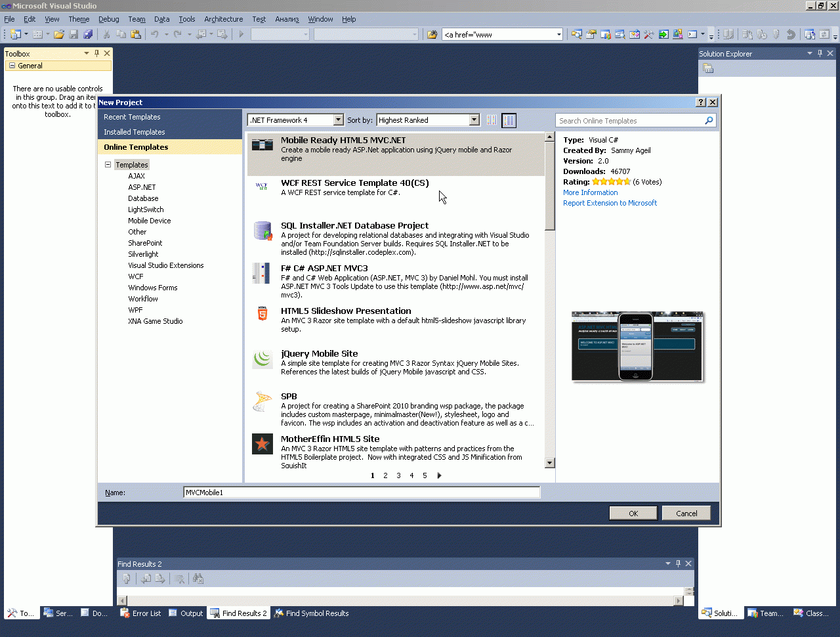Click the Find in Files icon
The image size is (840, 637).
[432, 34]
